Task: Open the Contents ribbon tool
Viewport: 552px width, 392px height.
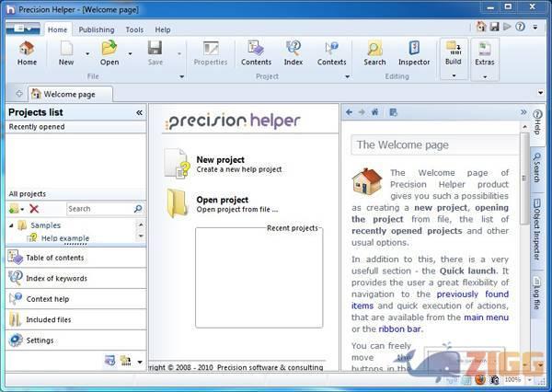Action: pos(256,53)
